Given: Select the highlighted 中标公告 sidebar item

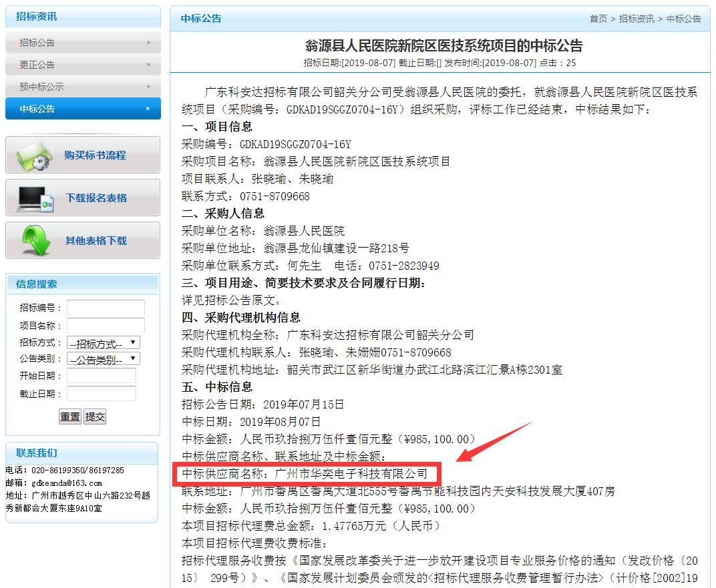Looking at the screenshot, I should (x=37, y=109).
